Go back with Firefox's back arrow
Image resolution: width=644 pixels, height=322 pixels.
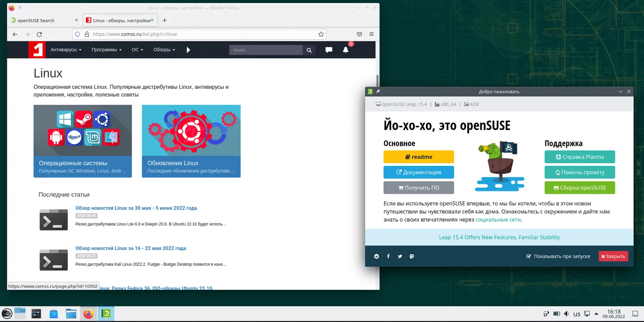point(15,34)
